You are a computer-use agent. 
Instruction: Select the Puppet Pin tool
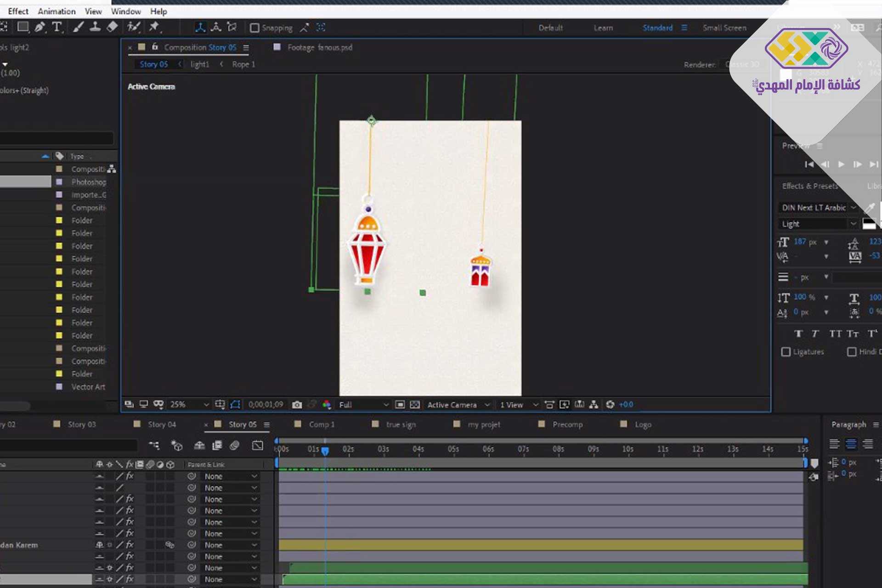click(x=154, y=27)
